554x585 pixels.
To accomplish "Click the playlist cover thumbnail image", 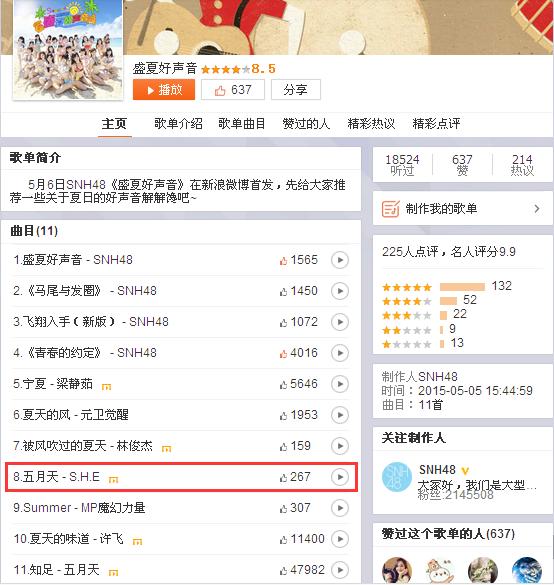I will [x=68, y=49].
